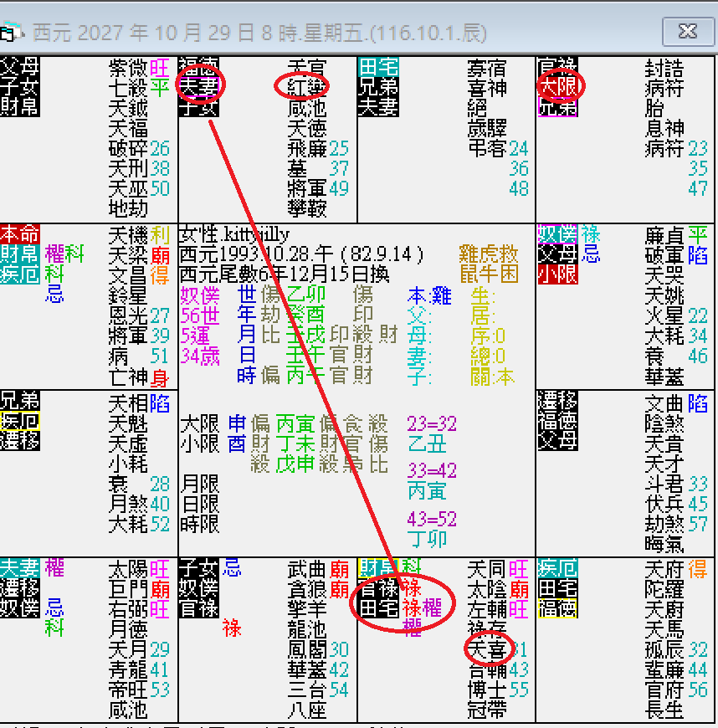Select the 紫微 star in the top-left palace
The image size is (718, 728).
[128, 68]
